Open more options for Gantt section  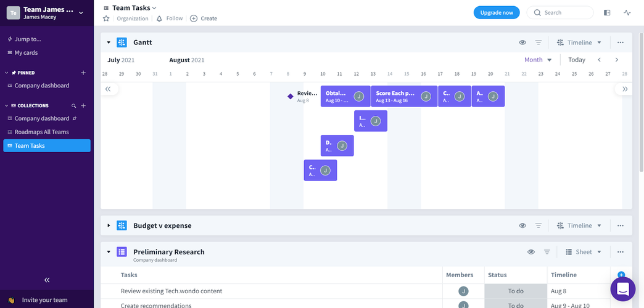pyautogui.click(x=621, y=43)
